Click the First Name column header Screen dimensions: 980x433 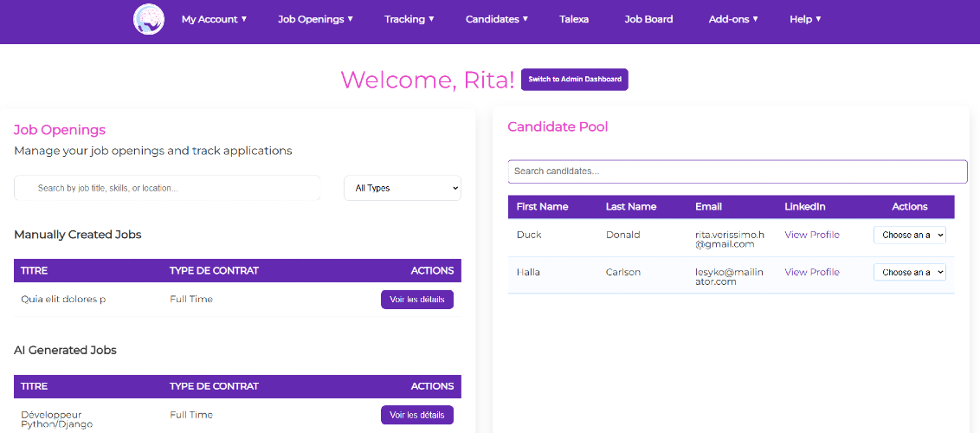[x=542, y=206]
